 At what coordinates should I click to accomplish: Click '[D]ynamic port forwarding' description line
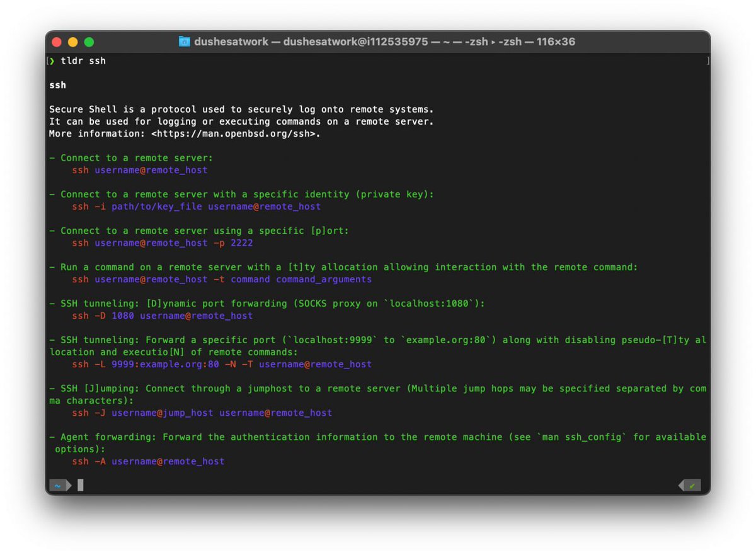coord(267,304)
